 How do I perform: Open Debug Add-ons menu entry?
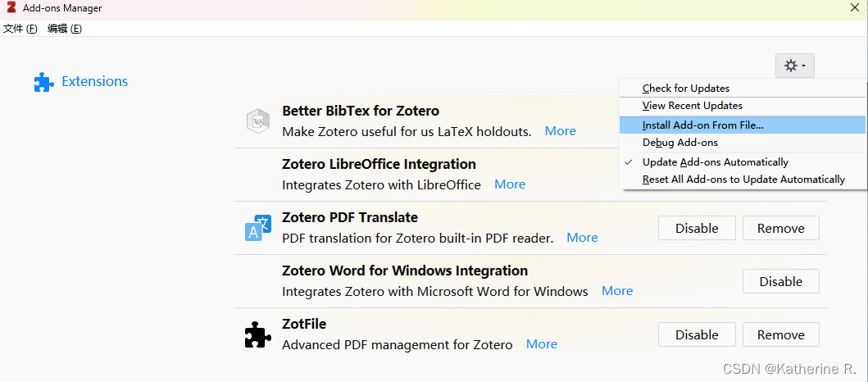(x=679, y=143)
